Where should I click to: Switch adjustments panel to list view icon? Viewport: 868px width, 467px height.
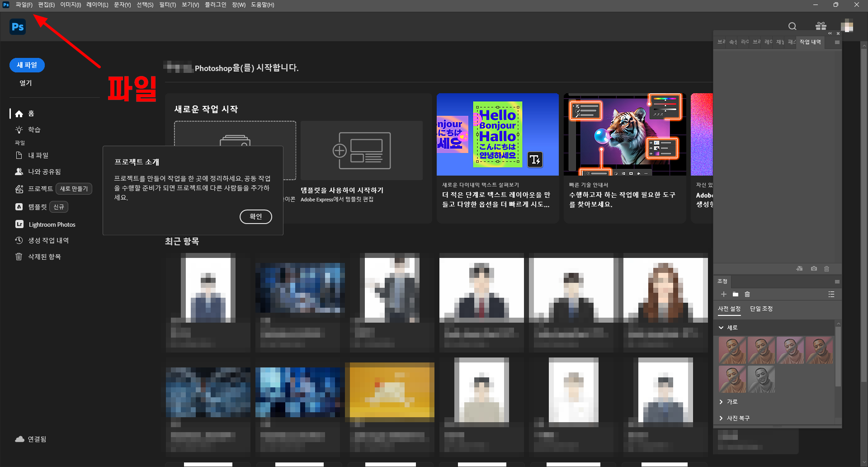(x=831, y=295)
